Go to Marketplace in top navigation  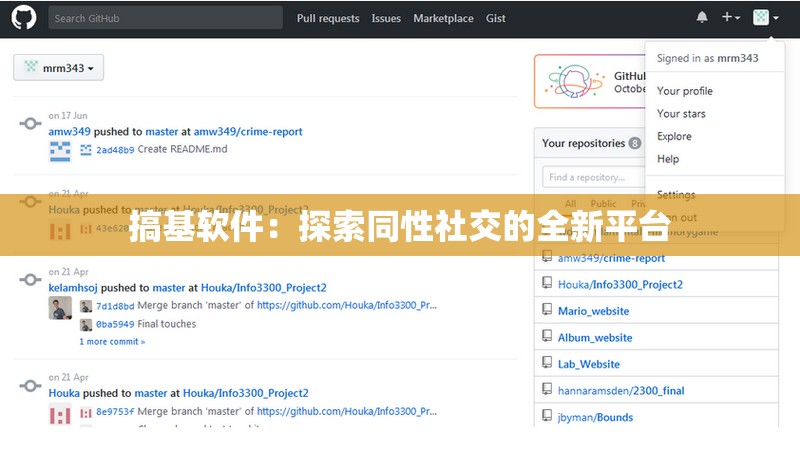click(443, 18)
